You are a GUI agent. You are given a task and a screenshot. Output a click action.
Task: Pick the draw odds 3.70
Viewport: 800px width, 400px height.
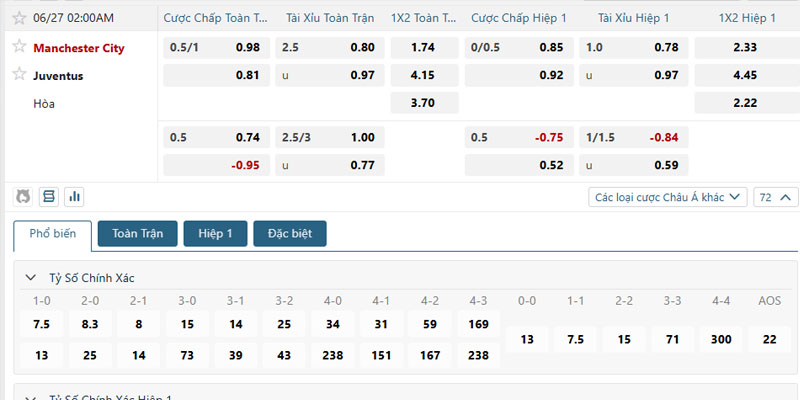click(424, 103)
